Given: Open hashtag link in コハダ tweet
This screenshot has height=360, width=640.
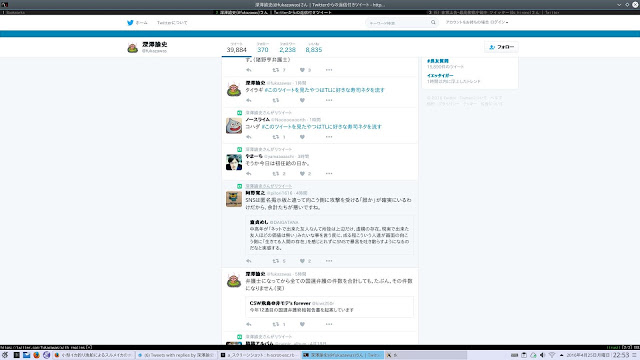Looking at the screenshot, I should pos(322,127).
